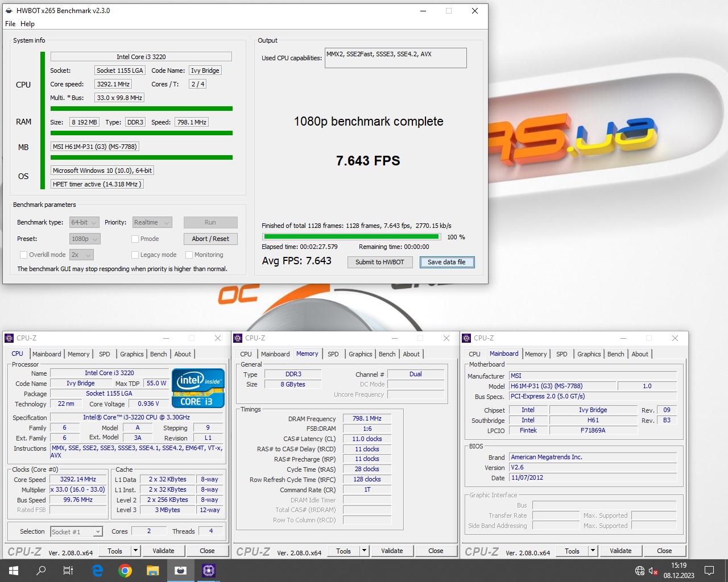The height and width of the screenshot is (582, 728).
Task: Click CPU-Z title icon in Memory window
Action: pos(238,338)
